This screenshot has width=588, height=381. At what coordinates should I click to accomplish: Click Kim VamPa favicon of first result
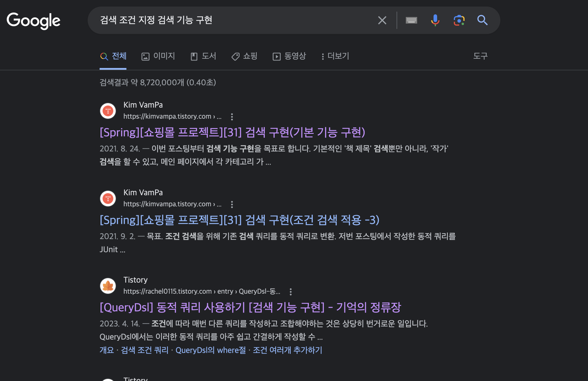click(x=108, y=111)
